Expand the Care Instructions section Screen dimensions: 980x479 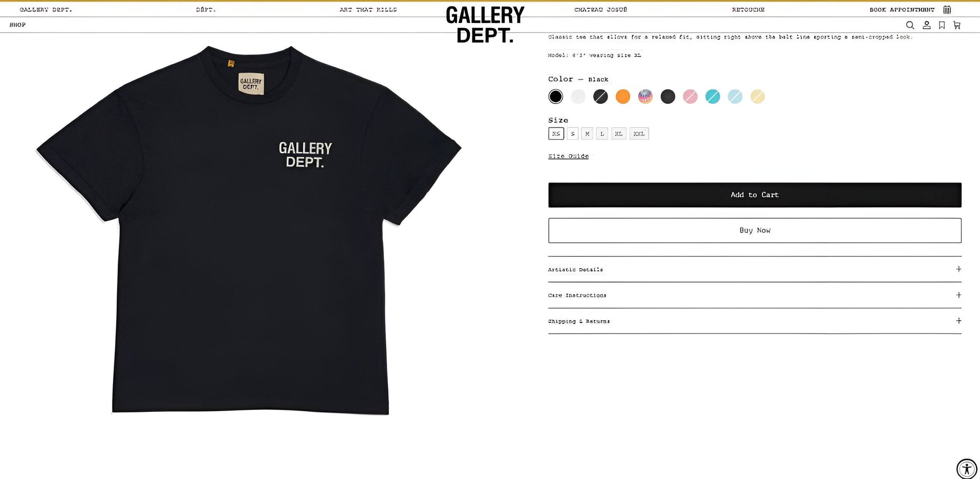755,295
